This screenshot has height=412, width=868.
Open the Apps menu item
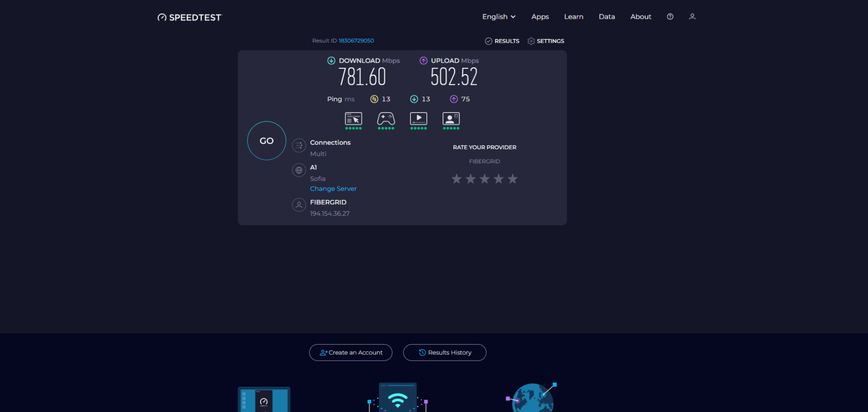540,16
